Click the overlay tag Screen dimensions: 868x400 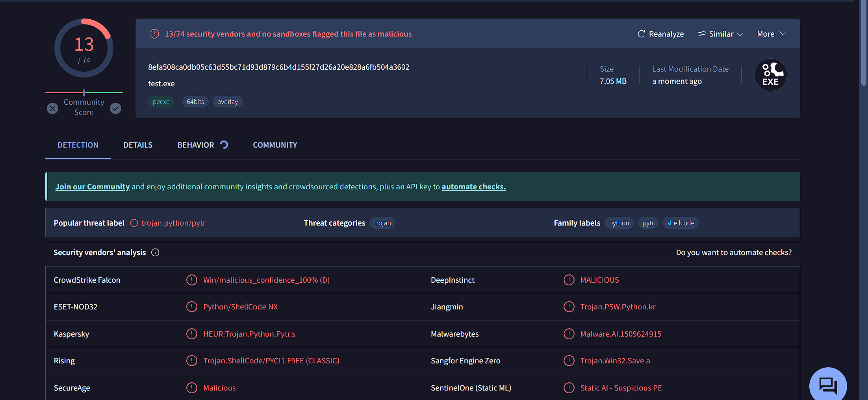pyautogui.click(x=228, y=102)
